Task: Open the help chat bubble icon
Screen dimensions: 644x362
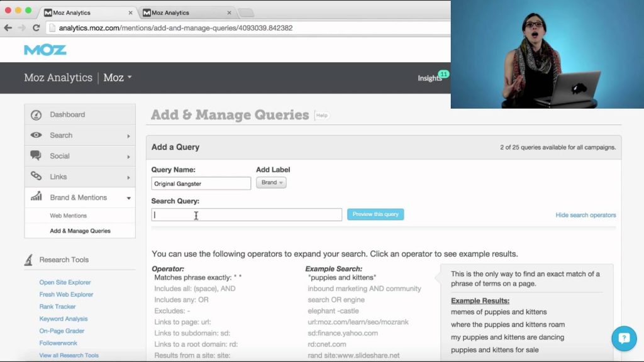Action: click(624, 338)
